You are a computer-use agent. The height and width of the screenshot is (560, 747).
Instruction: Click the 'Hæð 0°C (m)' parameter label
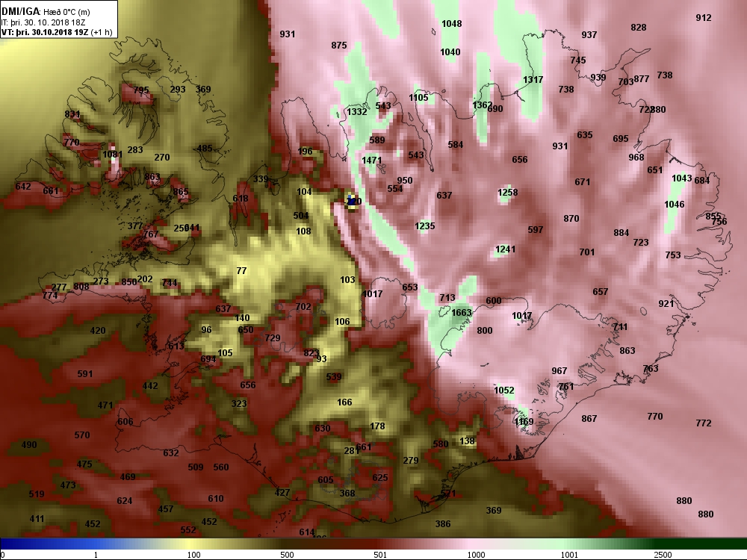pyautogui.click(x=66, y=12)
